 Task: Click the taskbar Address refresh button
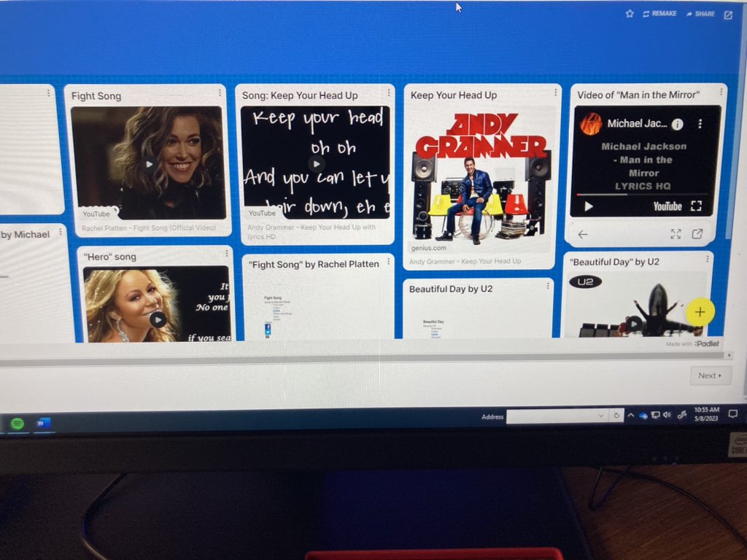616,415
